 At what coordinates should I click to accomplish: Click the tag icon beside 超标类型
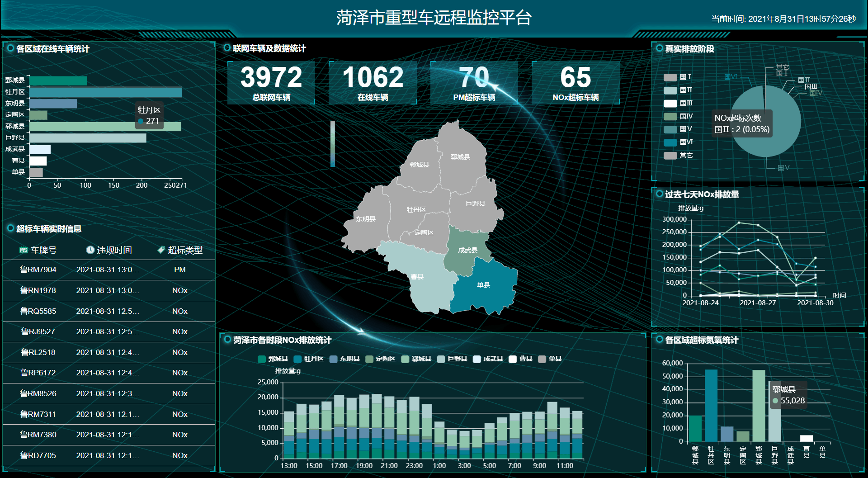[161, 250]
